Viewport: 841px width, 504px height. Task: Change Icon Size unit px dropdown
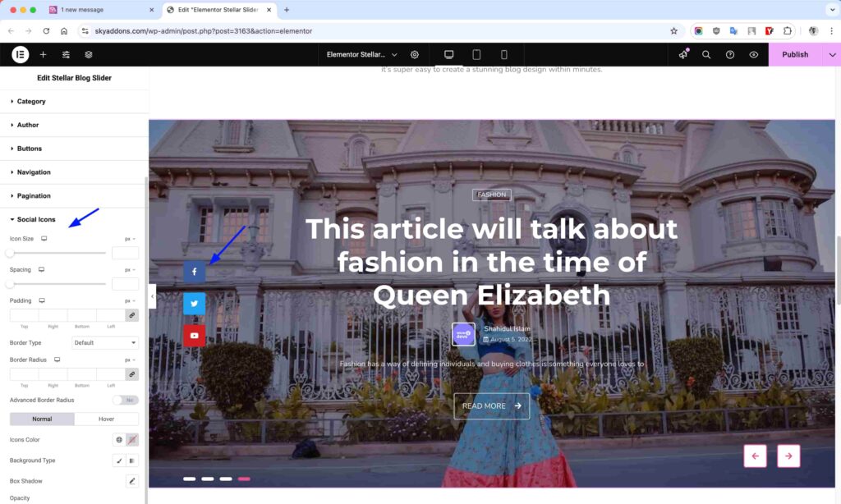coord(130,239)
